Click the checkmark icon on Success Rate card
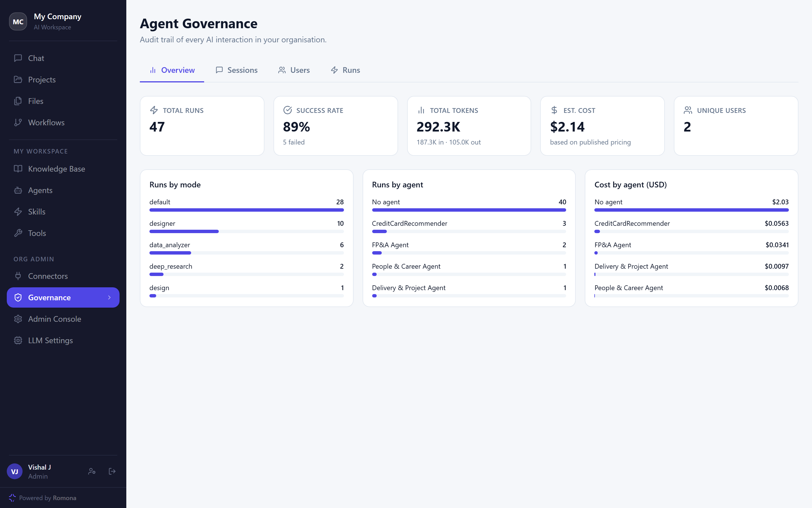The image size is (812, 508). (288, 110)
